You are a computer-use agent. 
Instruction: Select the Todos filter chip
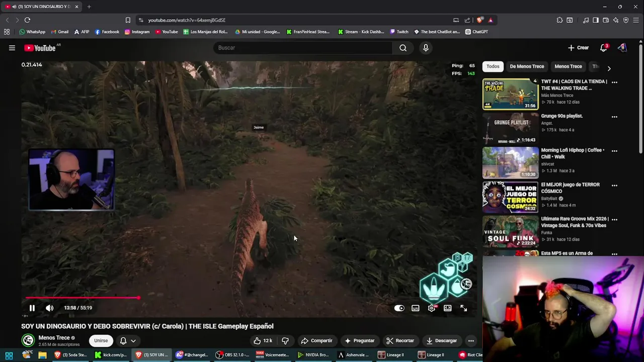click(x=493, y=66)
